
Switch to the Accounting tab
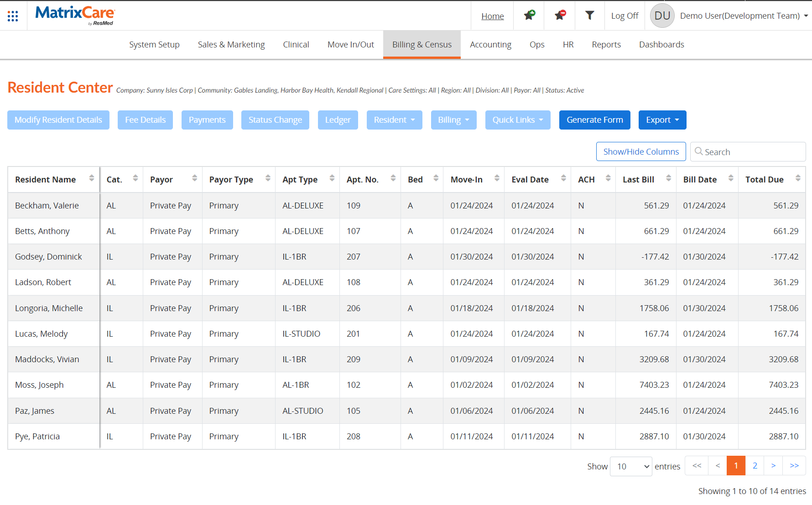pos(490,44)
